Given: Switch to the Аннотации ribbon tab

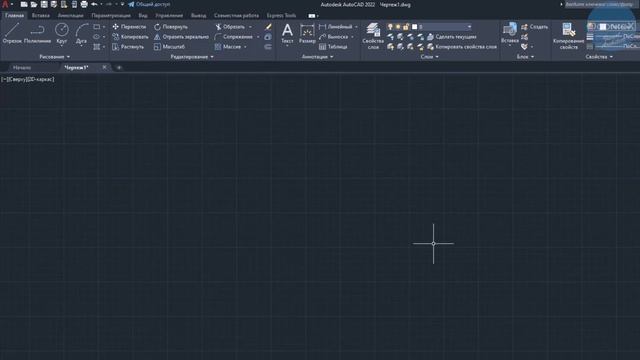Looking at the screenshot, I should tap(70, 16).
